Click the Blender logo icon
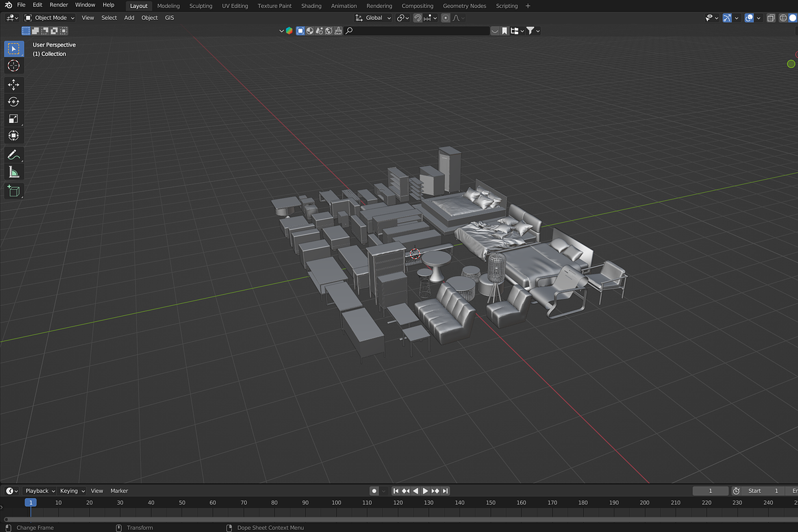This screenshot has width=798, height=532. 9,5
